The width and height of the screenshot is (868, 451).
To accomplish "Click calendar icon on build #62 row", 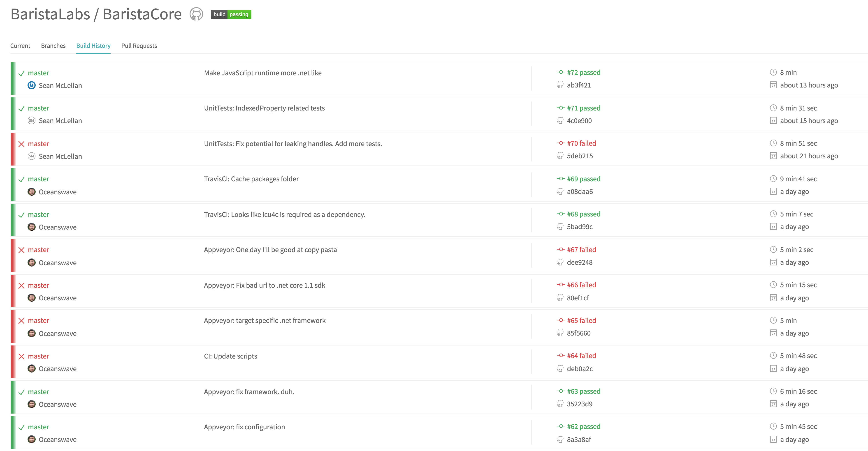I will click(773, 439).
